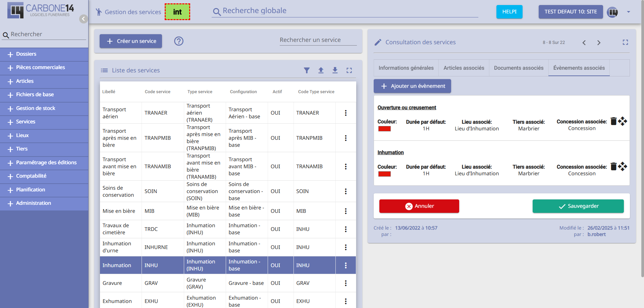Image resolution: width=644 pixels, height=308 pixels.
Task: Open the Ouverture ou creusement link
Action: tap(407, 108)
